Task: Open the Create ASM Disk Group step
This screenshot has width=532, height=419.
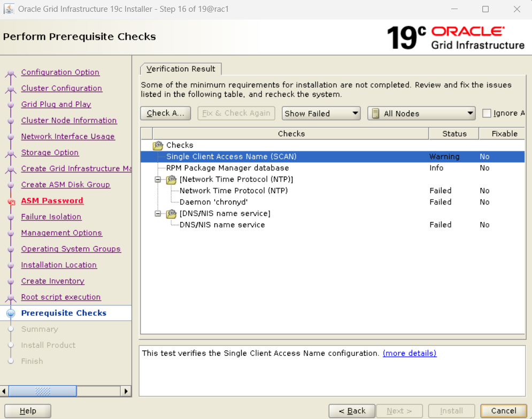Action: tap(65, 185)
